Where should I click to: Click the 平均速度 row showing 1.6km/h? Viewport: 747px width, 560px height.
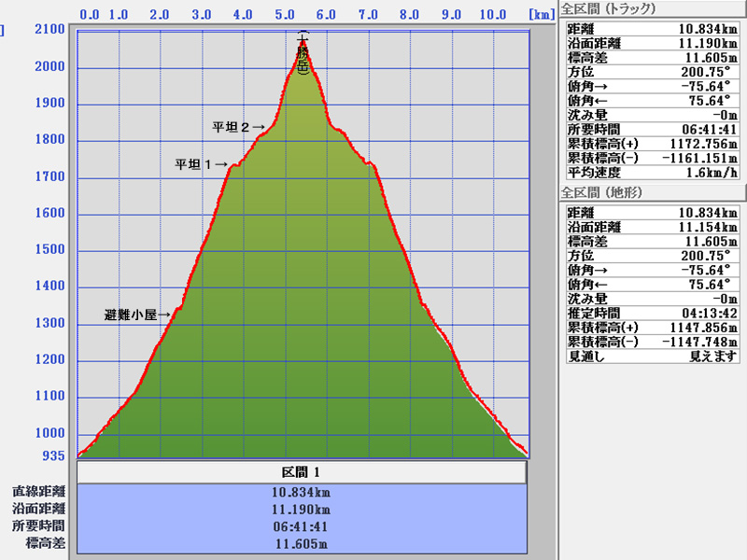[x=652, y=172]
